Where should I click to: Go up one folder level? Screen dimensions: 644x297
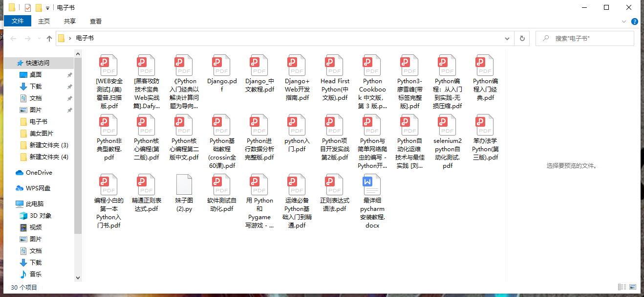49,38
